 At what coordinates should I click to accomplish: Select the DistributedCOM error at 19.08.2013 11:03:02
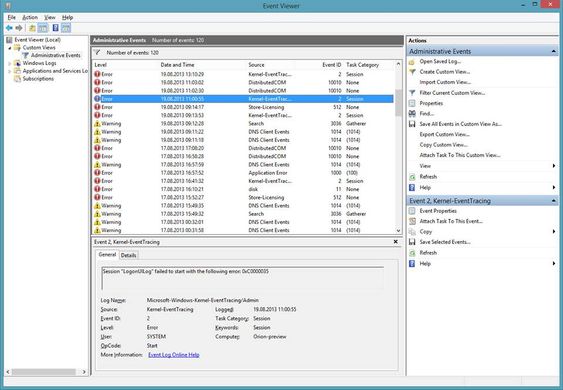[243, 82]
